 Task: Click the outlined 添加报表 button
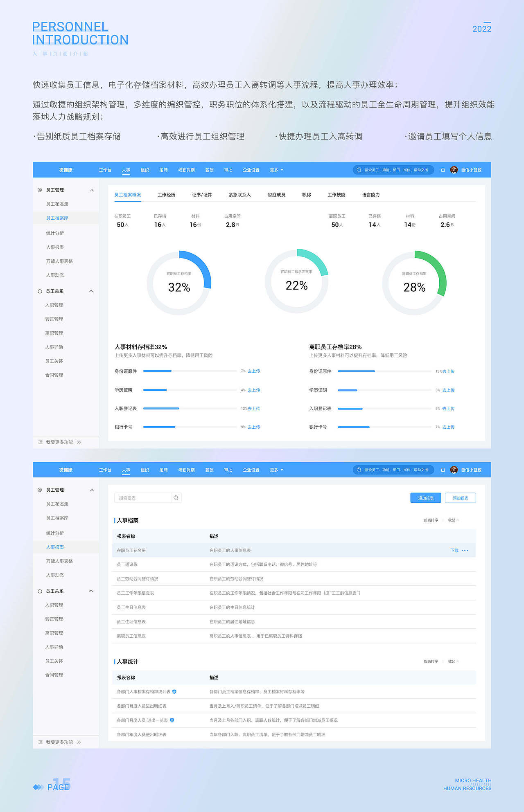coord(461,498)
